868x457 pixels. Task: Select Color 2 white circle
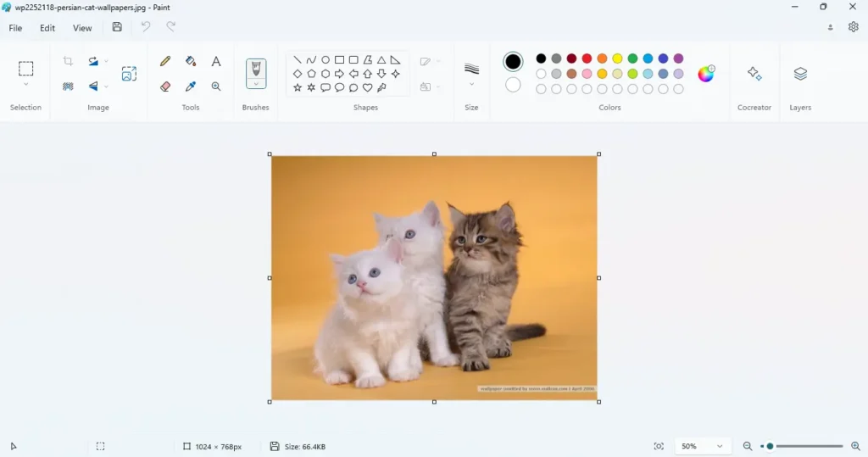click(513, 85)
